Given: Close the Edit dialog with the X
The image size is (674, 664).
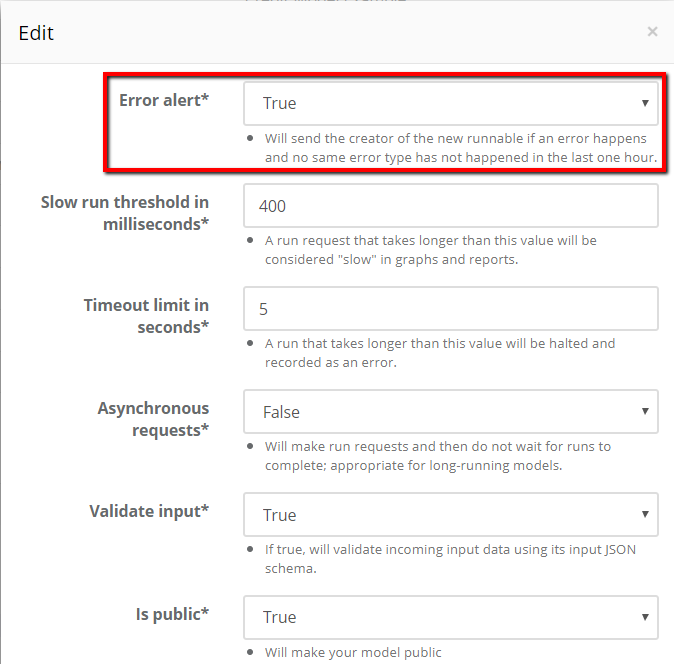Looking at the screenshot, I should tap(652, 32).
